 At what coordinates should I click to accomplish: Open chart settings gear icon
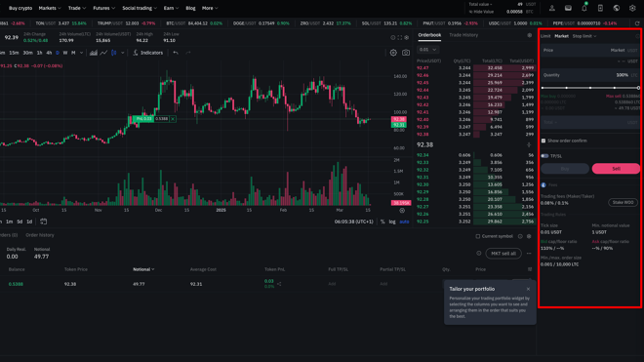pyautogui.click(x=393, y=53)
